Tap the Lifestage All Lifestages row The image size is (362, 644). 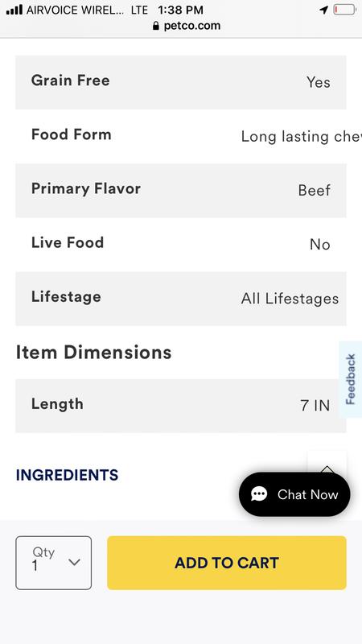point(181,299)
